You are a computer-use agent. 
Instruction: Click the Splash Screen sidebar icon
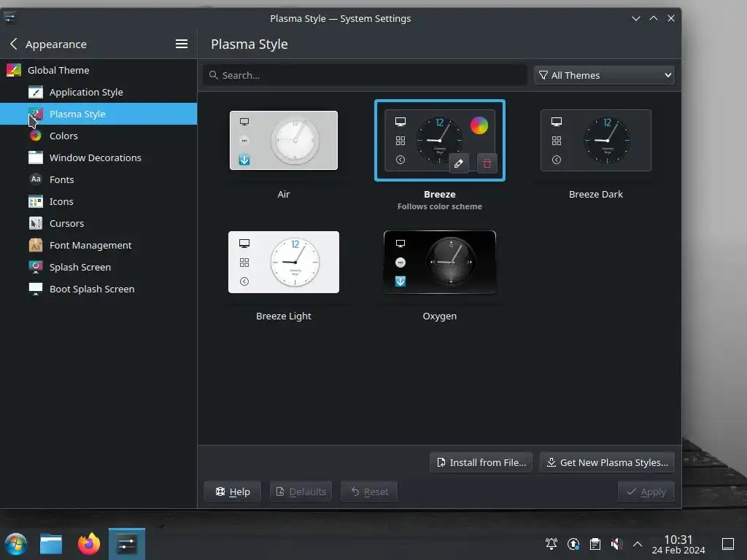point(36,267)
